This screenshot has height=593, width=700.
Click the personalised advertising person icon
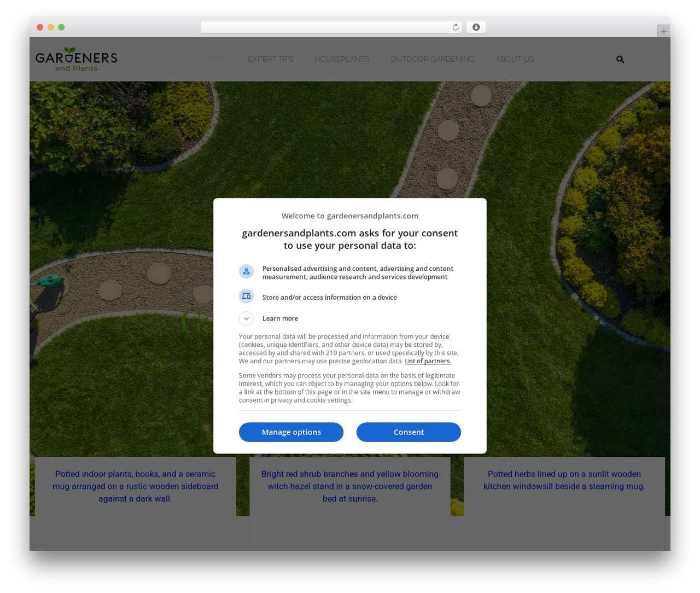click(246, 271)
